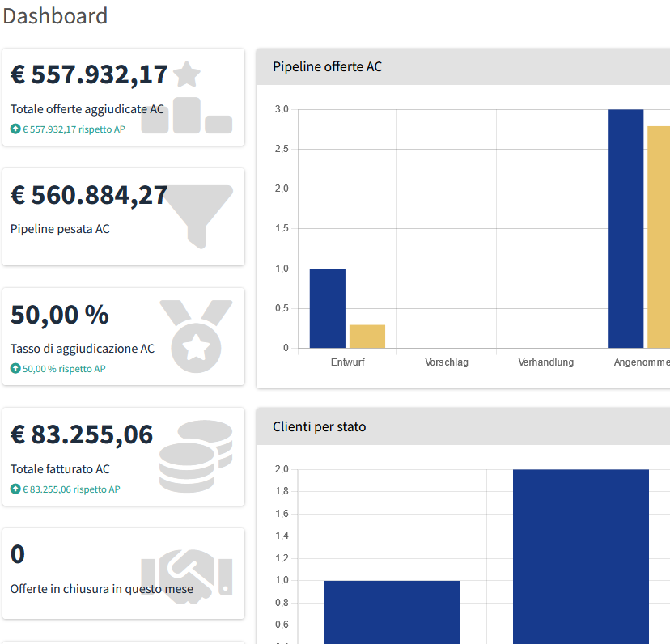
Task: Click the Totale fatturato AC label
Action: 60,469
